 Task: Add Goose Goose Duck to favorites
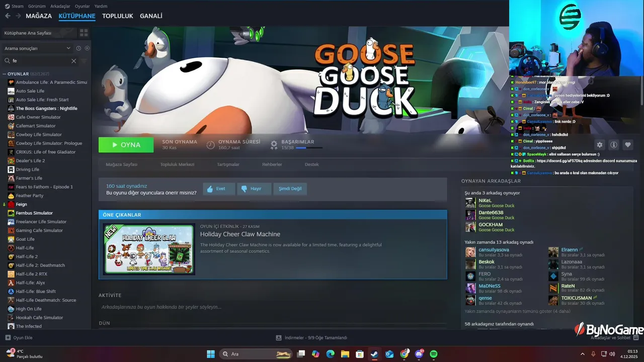628,145
